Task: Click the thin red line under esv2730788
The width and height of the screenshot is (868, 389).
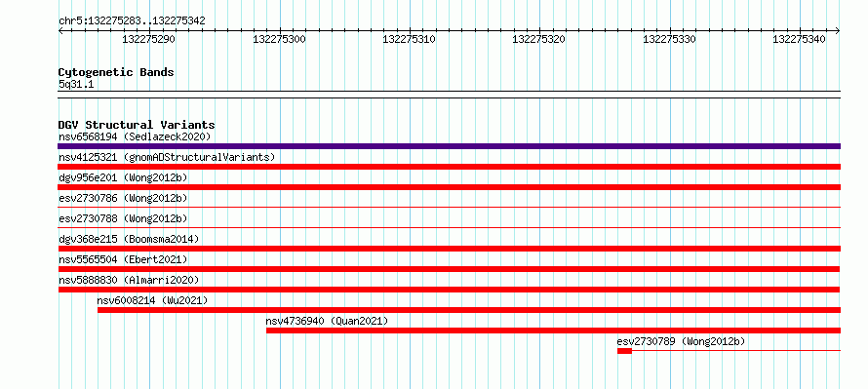Action: [x=449, y=227]
